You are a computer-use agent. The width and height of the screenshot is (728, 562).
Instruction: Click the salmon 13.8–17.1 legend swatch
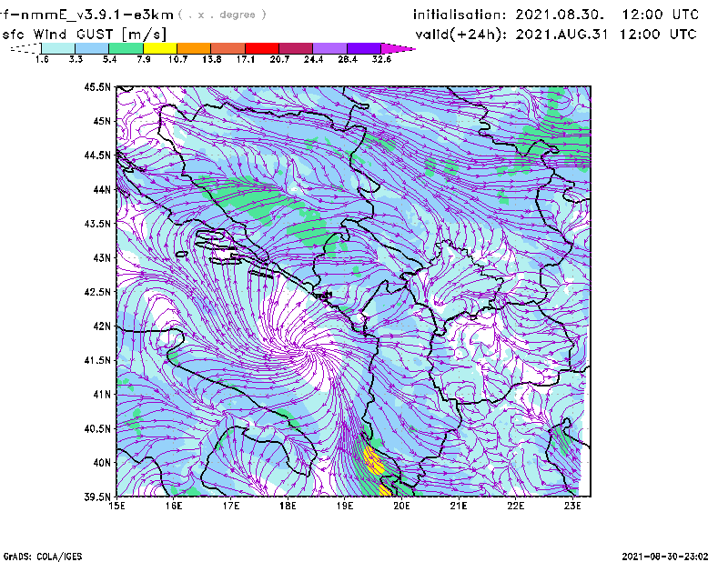point(228,48)
